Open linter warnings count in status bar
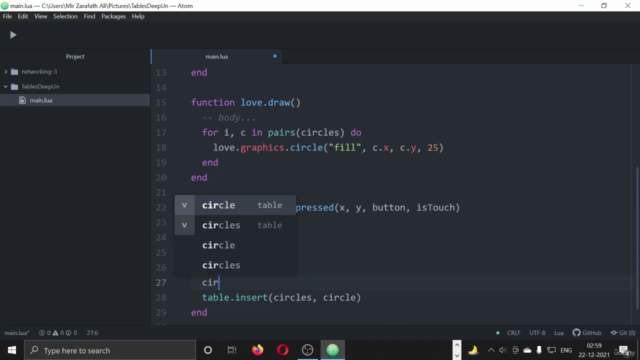The image size is (640, 360). [x=58, y=333]
